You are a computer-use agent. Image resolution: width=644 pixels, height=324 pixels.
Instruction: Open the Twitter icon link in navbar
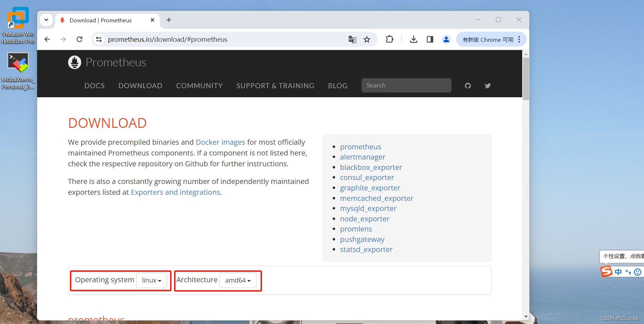tap(488, 86)
